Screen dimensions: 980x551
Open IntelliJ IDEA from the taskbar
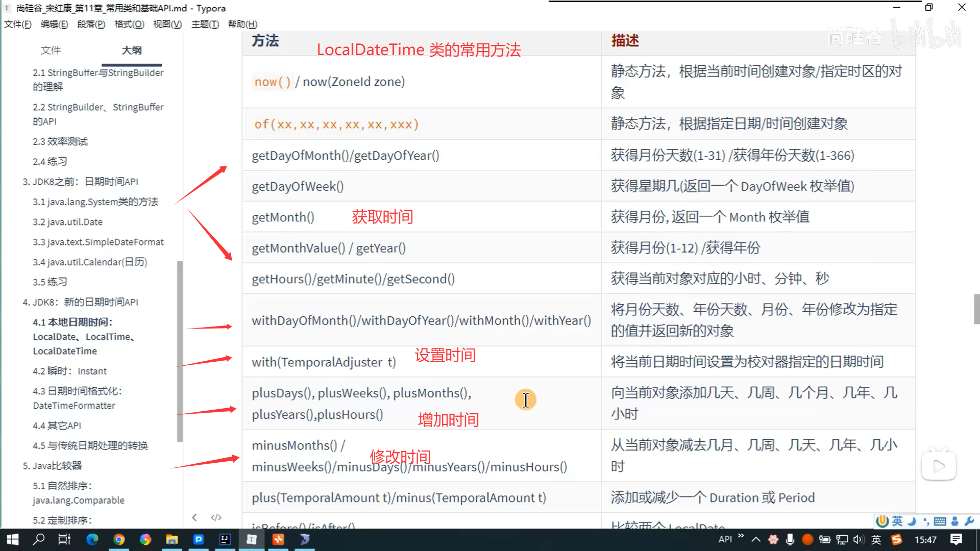pyautogui.click(x=225, y=539)
